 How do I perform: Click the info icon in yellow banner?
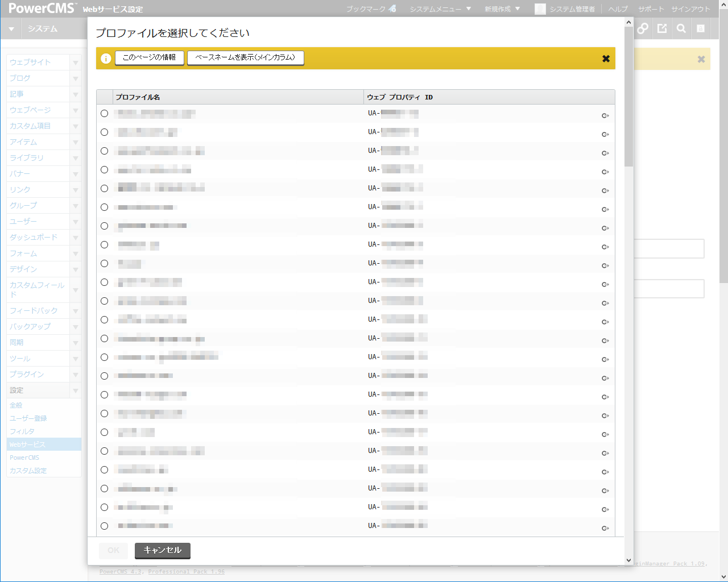coord(106,59)
